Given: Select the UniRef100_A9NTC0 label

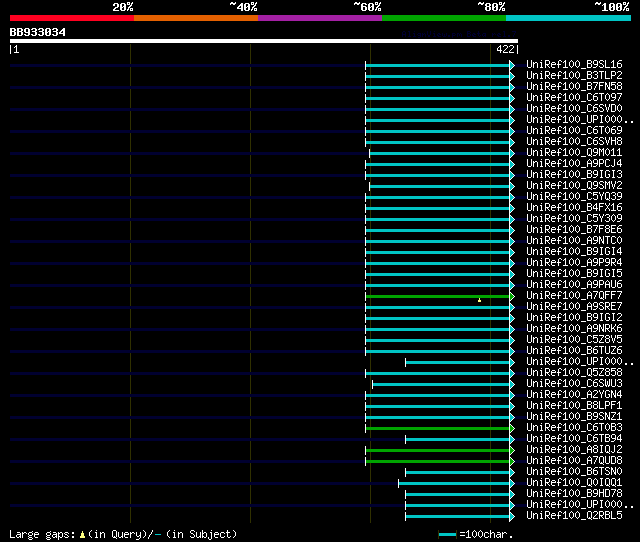Looking at the screenshot, I should pyautogui.click(x=574, y=240).
